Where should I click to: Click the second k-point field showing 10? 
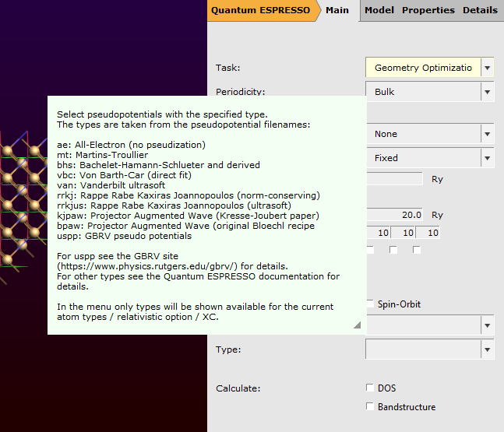(x=403, y=233)
